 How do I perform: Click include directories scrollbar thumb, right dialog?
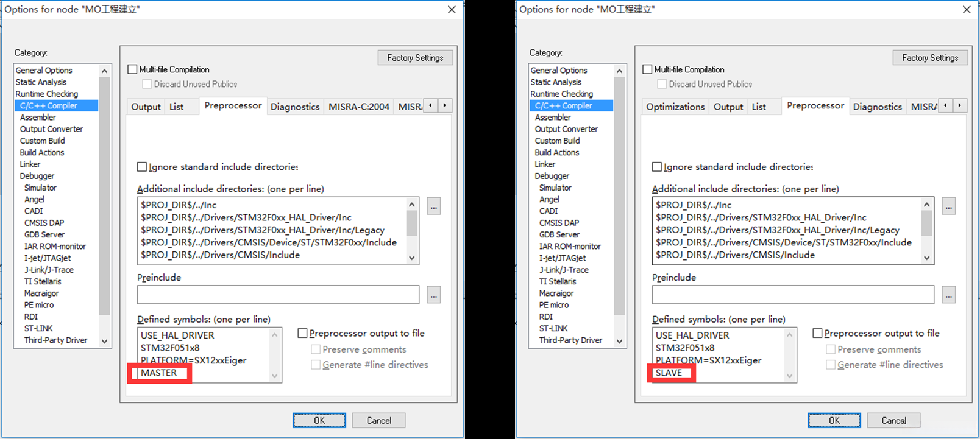pos(927,223)
